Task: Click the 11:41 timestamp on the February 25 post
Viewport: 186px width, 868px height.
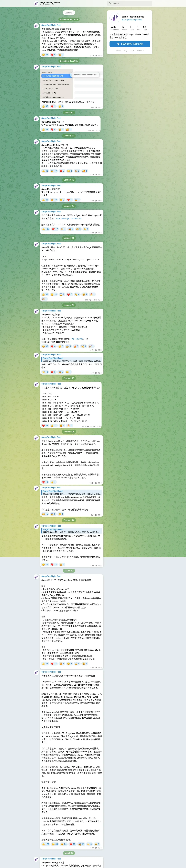Action: click(x=100, y=483)
